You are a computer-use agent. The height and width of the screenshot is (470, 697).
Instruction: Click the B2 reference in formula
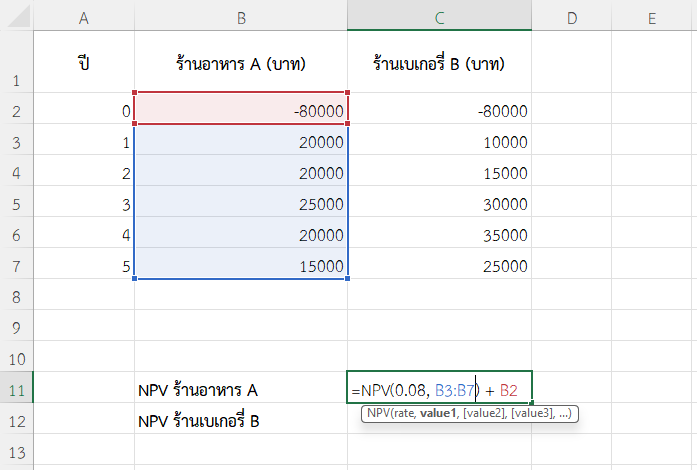(x=509, y=390)
